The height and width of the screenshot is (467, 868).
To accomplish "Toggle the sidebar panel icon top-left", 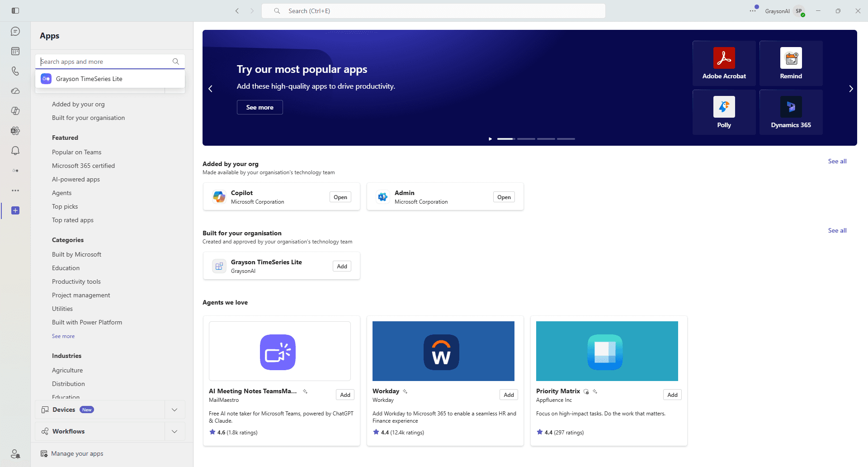I will click(x=15, y=11).
